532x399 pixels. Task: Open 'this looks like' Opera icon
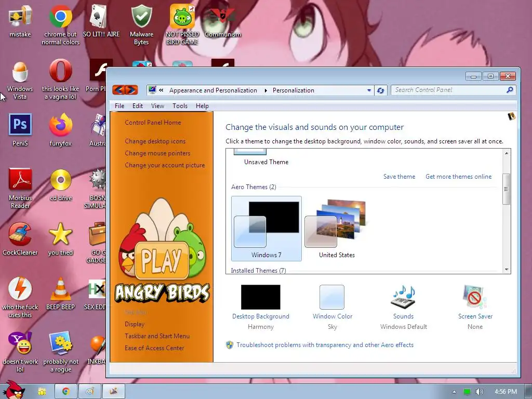(x=60, y=79)
